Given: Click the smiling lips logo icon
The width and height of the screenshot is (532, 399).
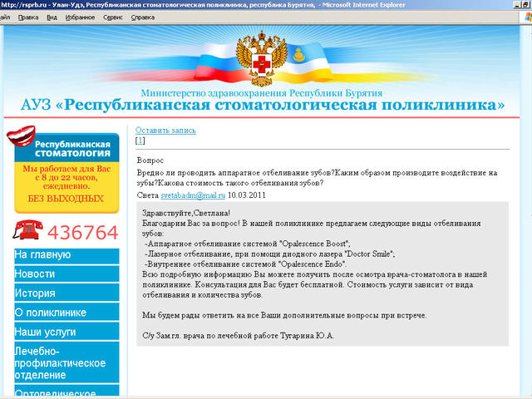Looking at the screenshot, I should point(21,135).
